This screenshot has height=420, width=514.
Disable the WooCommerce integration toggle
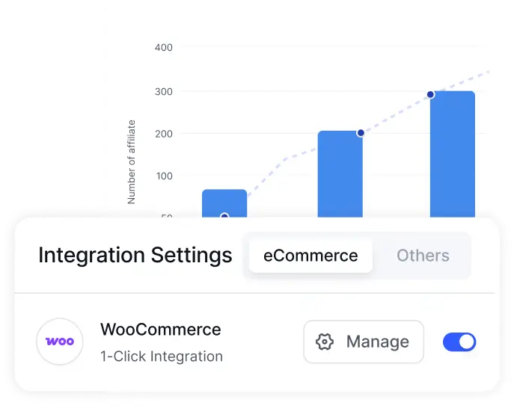click(x=459, y=342)
